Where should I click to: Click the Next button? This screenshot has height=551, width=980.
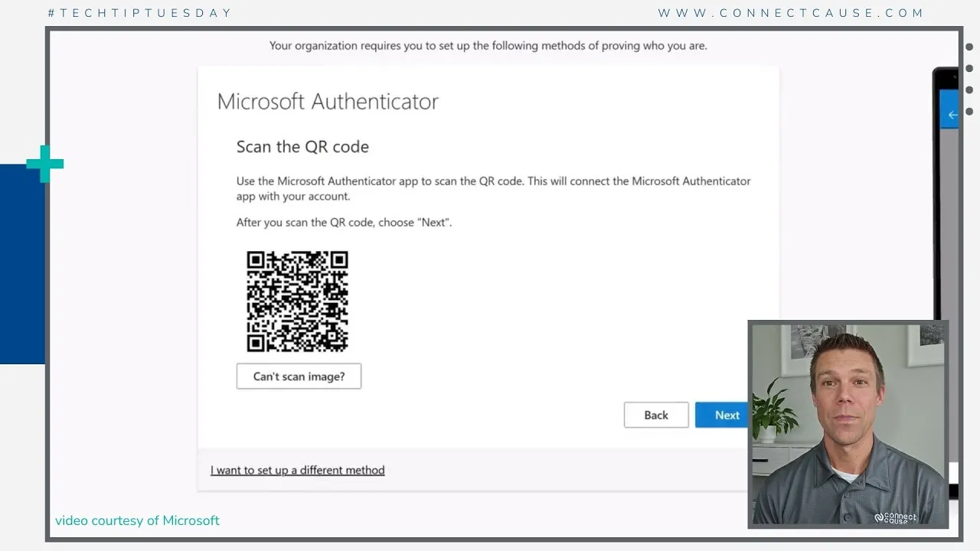coord(722,415)
